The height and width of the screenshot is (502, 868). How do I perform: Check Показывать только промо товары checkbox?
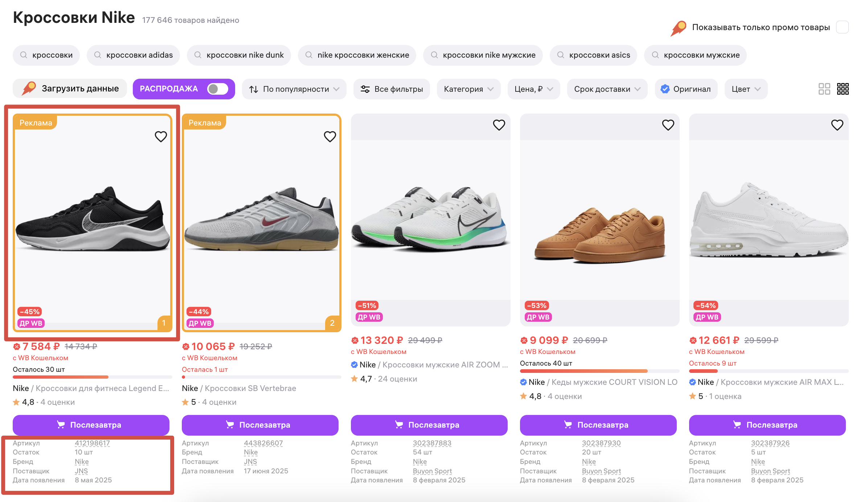click(842, 27)
